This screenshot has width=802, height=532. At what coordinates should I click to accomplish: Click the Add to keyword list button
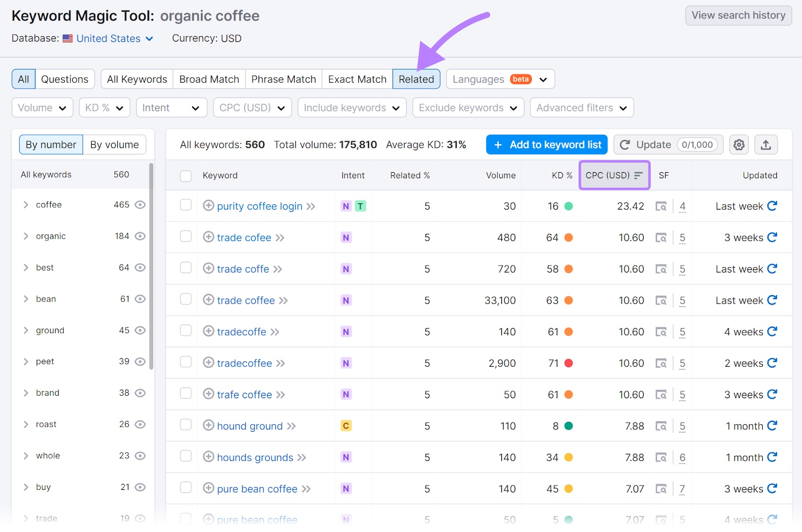(x=546, y=144)
